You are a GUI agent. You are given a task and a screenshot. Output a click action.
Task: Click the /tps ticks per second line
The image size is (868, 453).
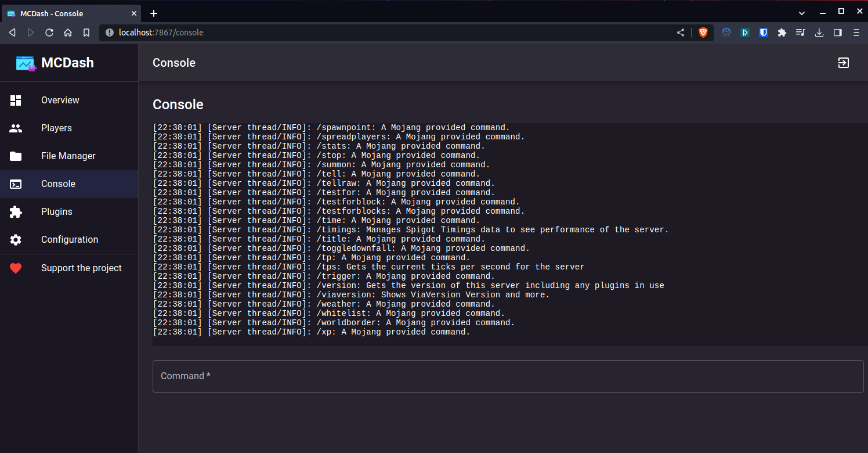(368, 267)
